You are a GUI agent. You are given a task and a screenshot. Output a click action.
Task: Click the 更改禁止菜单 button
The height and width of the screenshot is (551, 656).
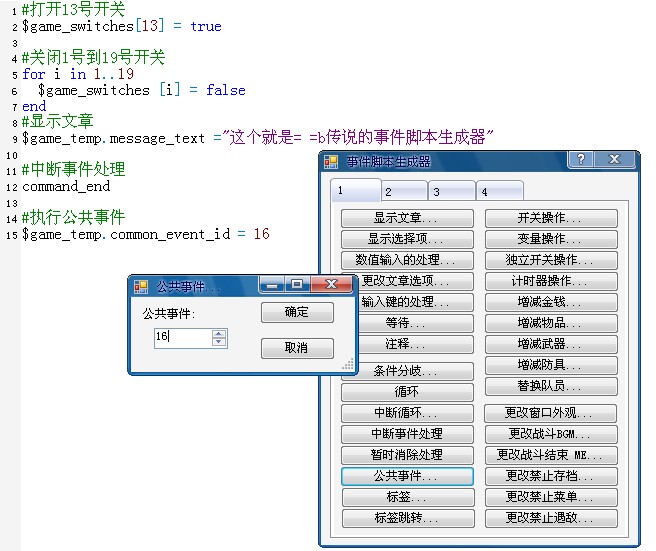click(551, 497)
